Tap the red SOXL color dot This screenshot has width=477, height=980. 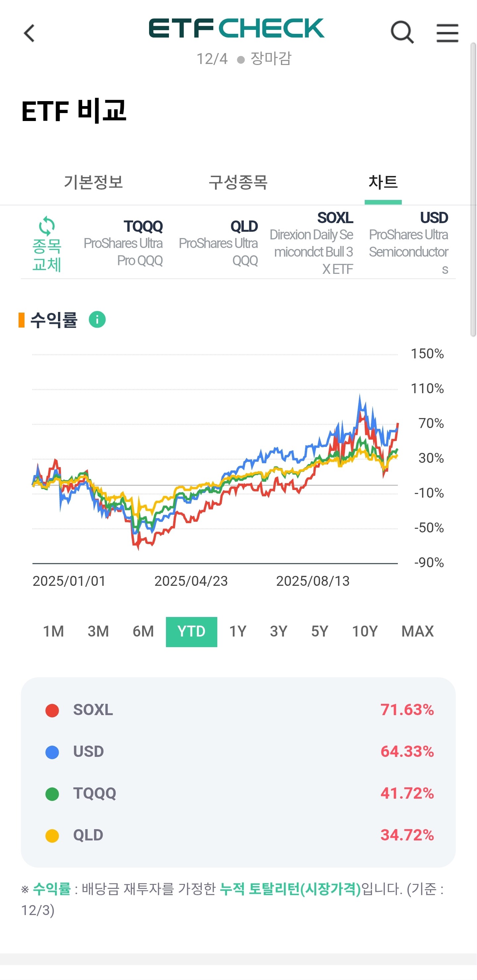click(52, 710)
